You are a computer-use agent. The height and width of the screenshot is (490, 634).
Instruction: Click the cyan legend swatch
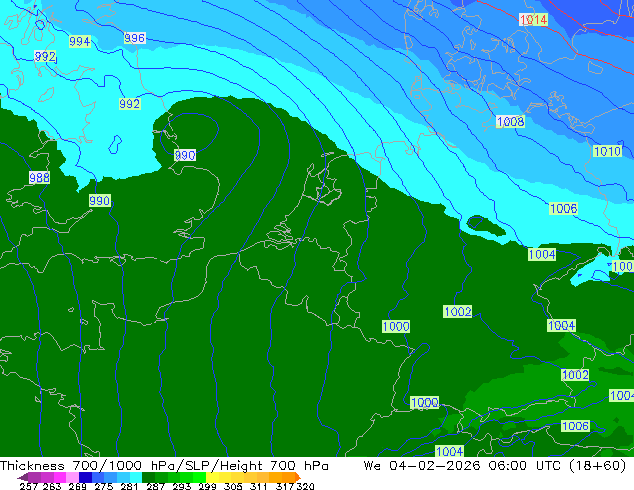pyautogui.click(x=136, y=477)
